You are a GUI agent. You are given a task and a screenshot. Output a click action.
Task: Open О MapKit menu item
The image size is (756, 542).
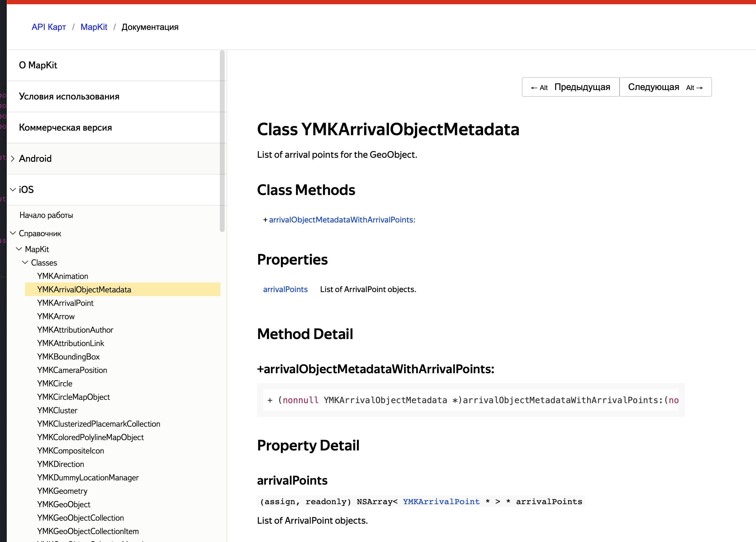pos(38,65)
